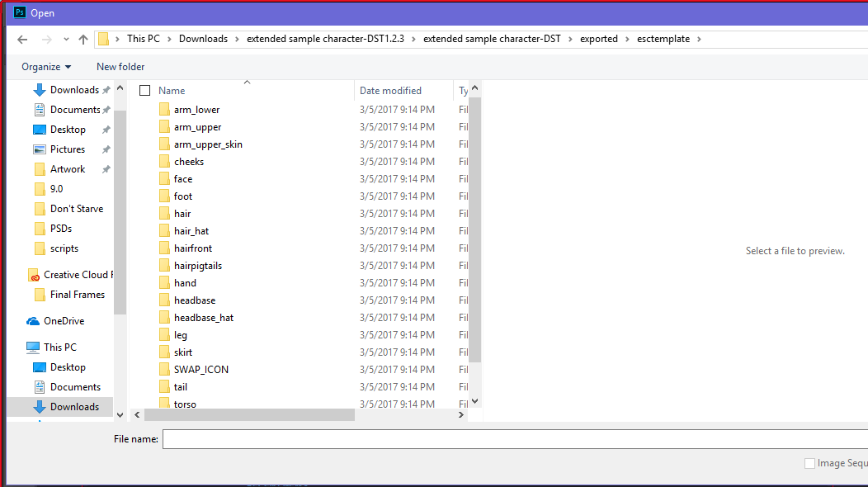
Task: Sort by the Date modified column
Action: [390, 91]
